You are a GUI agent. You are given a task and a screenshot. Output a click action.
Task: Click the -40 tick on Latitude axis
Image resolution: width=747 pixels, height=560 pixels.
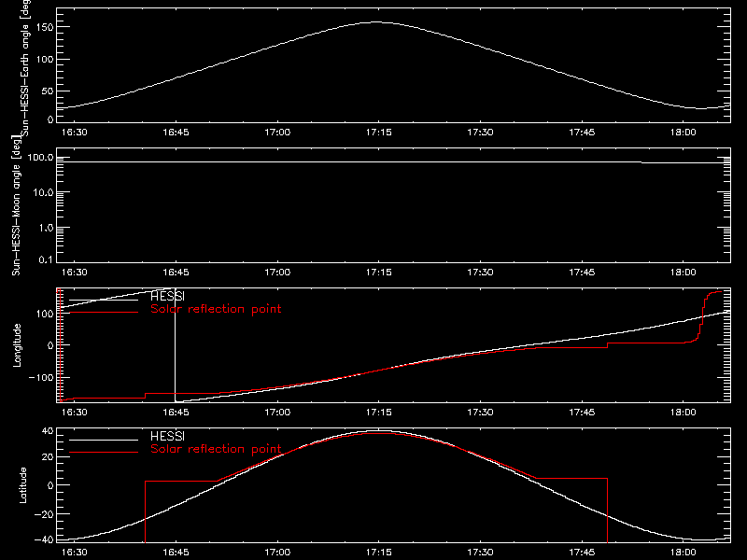(x=44, y=539)
